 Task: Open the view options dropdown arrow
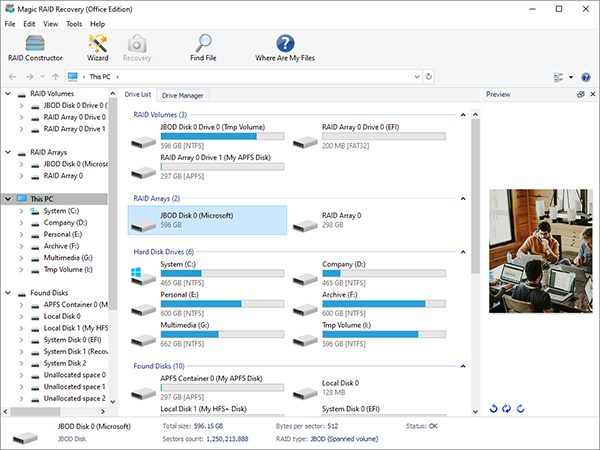pyautogui.click(x=571, y=77)
